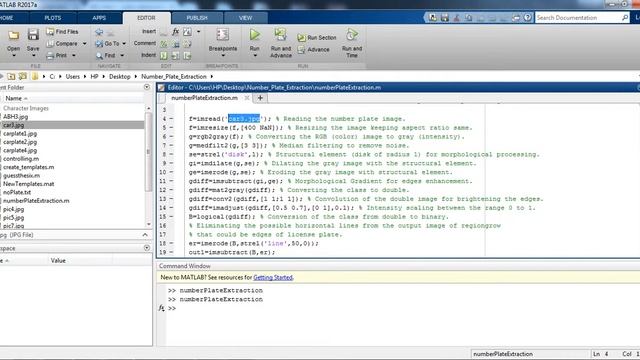Screen dimensions: 640x360
Task: Click Users in the address path
Action: pos(73,76)
